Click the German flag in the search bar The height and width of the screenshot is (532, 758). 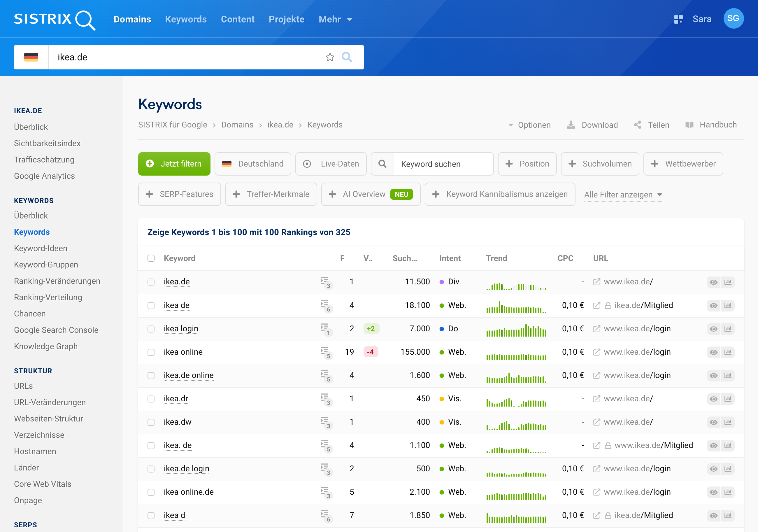tap(31, 57)
